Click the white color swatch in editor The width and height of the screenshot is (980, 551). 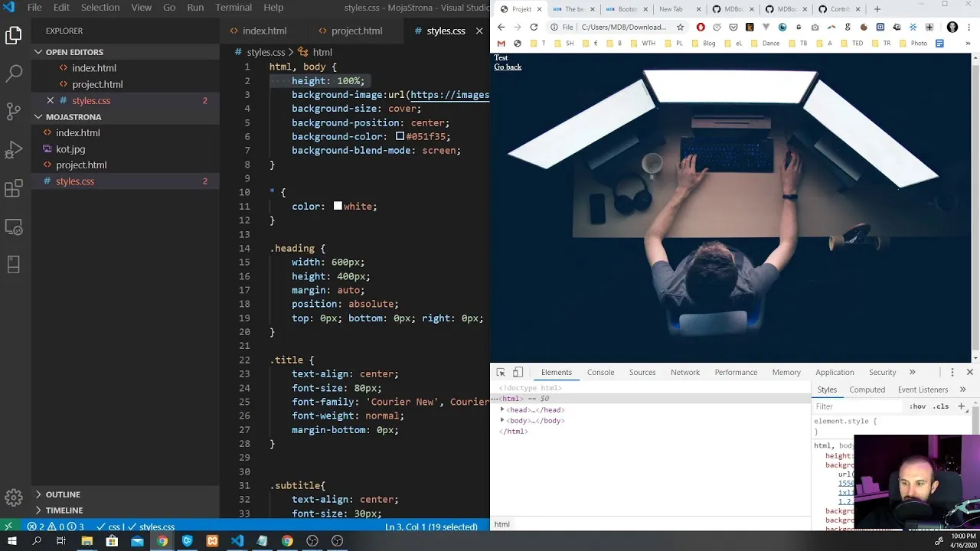(x=338, y=207)
